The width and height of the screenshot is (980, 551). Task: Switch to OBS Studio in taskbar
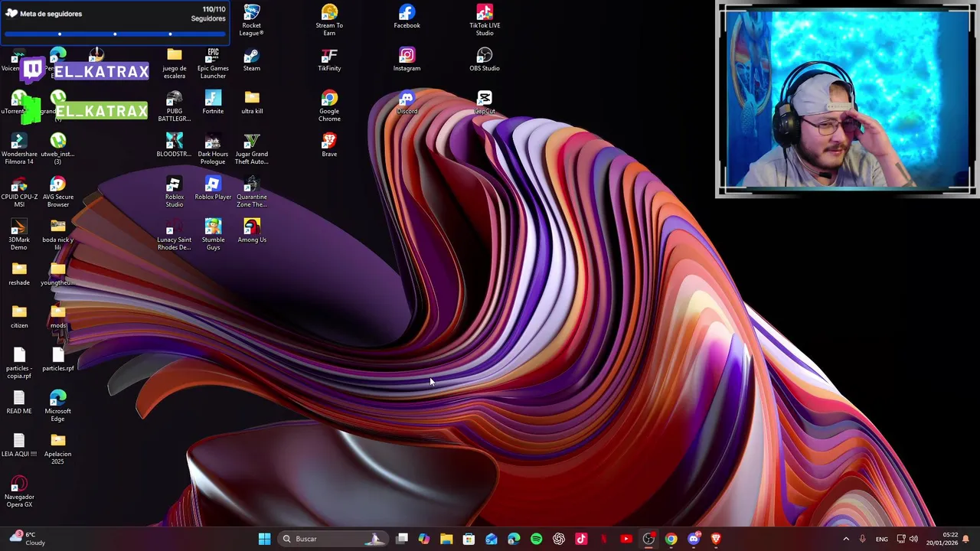(648, 539)
